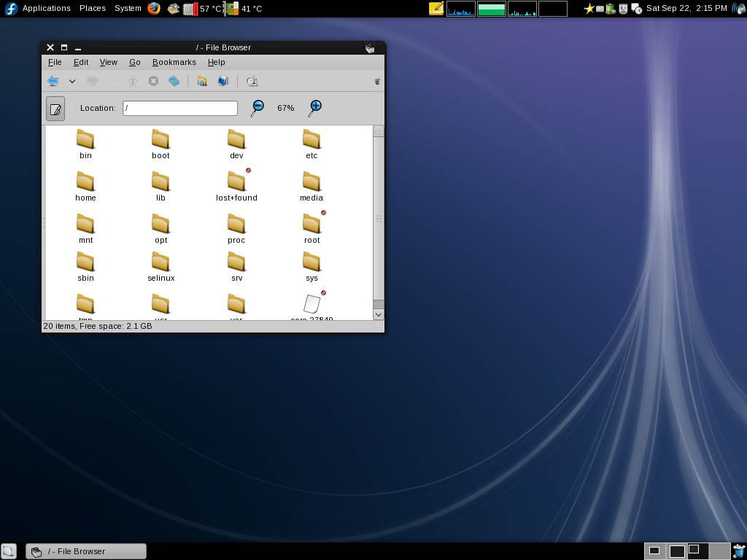Viewport: 747px width, 560px height.
Task: Click the 57 °C CPU temperature sensor
Action: coord(203,9)
